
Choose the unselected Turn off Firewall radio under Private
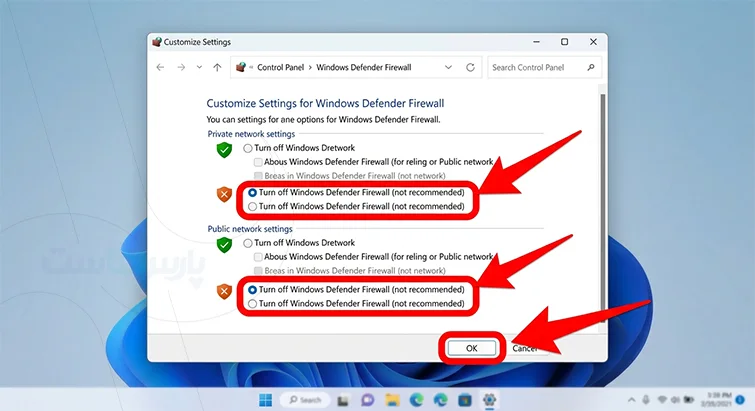(252, 206)
